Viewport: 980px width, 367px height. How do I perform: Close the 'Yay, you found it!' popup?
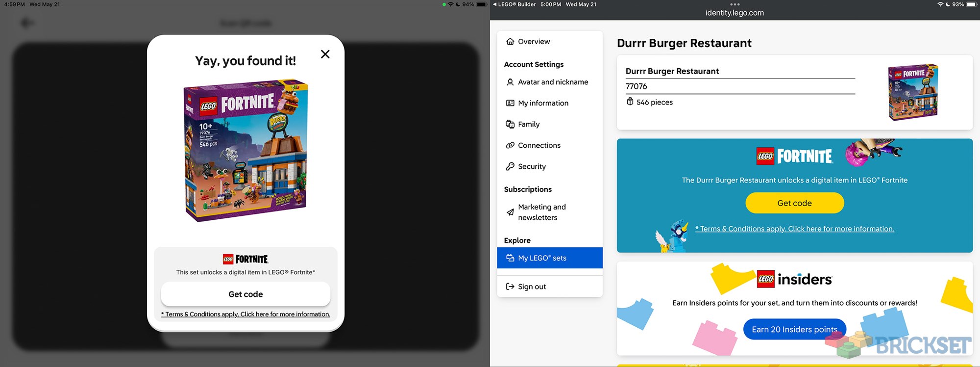325,54
